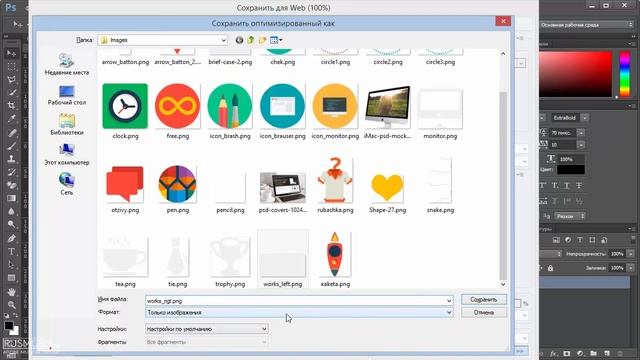Select the Crop tool
The height and width of the screenshot is (360, 640).
pos(11,106)
